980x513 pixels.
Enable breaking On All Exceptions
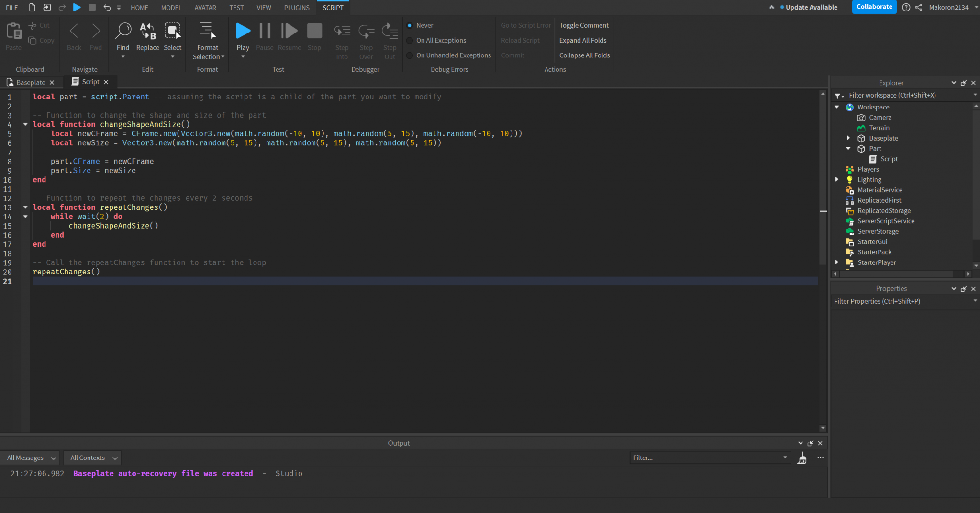(410, 40)
